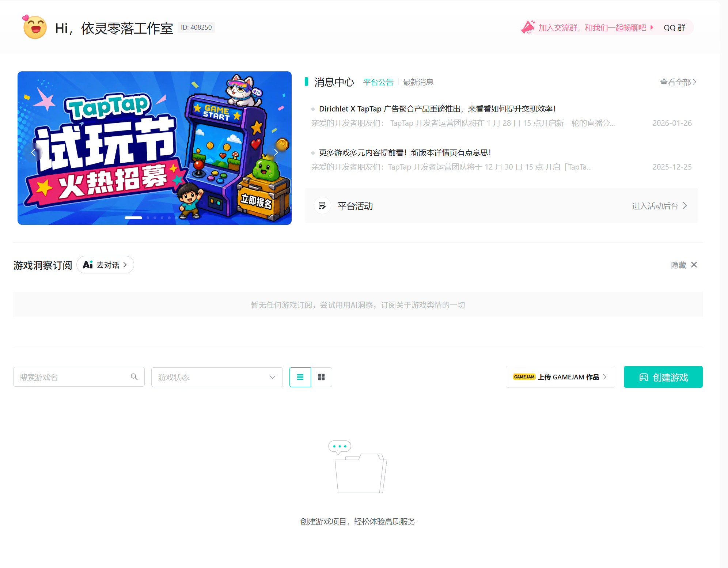Advance to the next banner slide
Image resolution: width=728 pixels, height=568 pixels.
276,152
